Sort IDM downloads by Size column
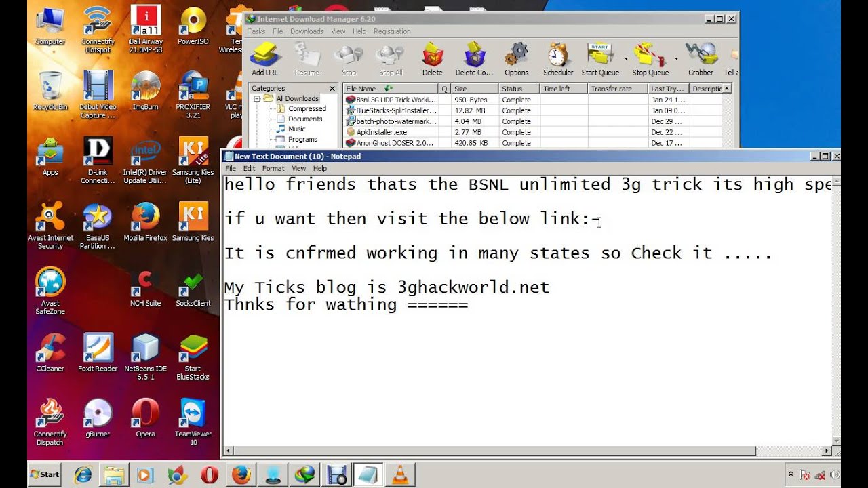The width and height of the screenshot is (868, 488). (475, 89)
